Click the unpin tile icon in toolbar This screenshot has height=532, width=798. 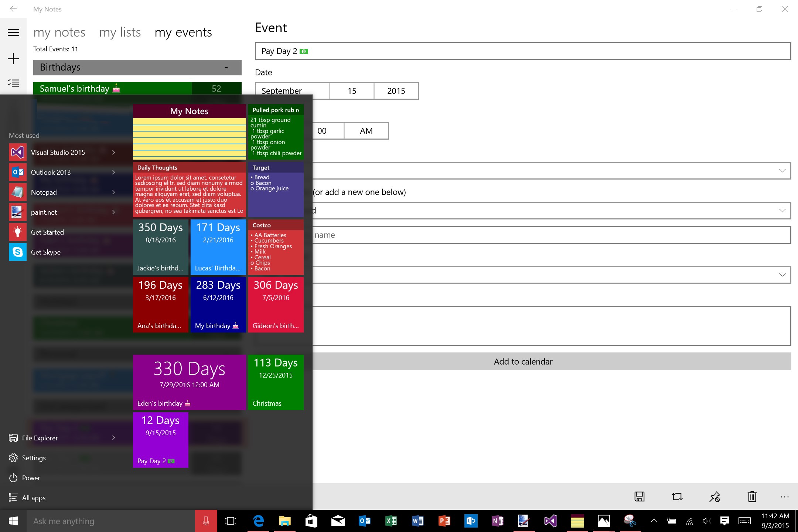point(715,497)
